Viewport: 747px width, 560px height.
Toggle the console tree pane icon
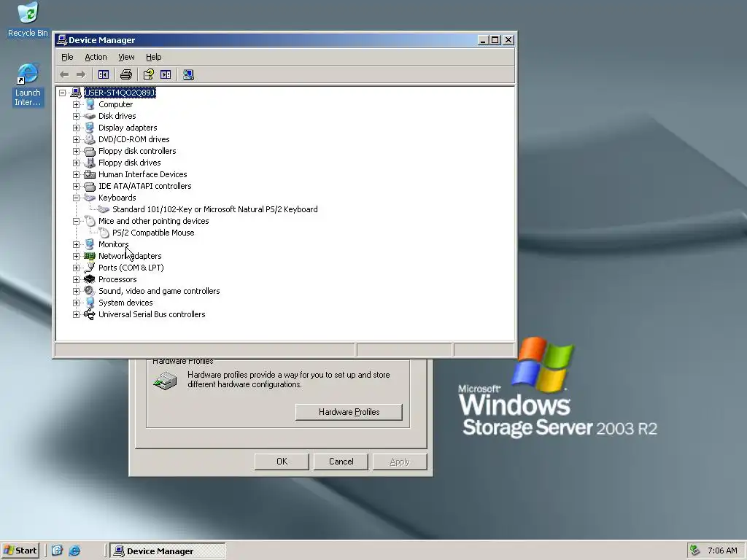[x=104, y=74]
